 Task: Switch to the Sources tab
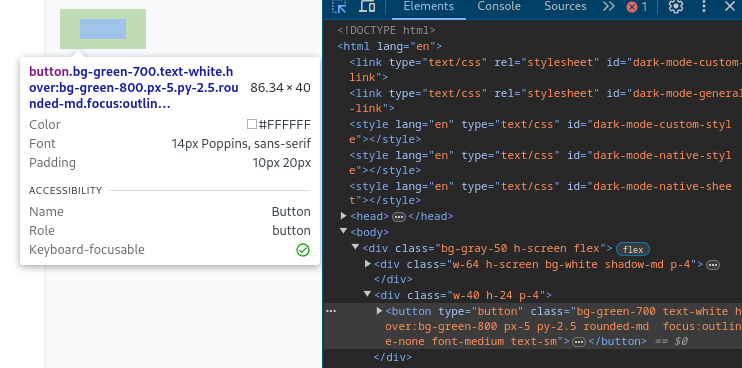[565, 7]
